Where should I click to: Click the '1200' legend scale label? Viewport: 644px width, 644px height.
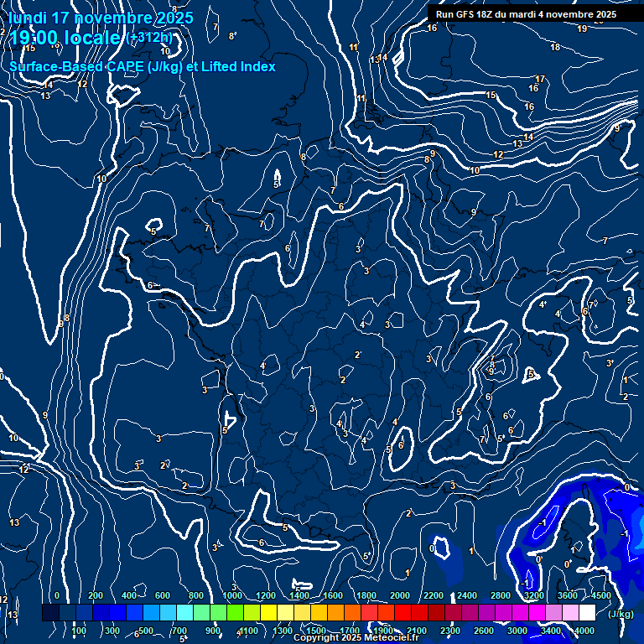pyautogui.click(x=266, y=595)
